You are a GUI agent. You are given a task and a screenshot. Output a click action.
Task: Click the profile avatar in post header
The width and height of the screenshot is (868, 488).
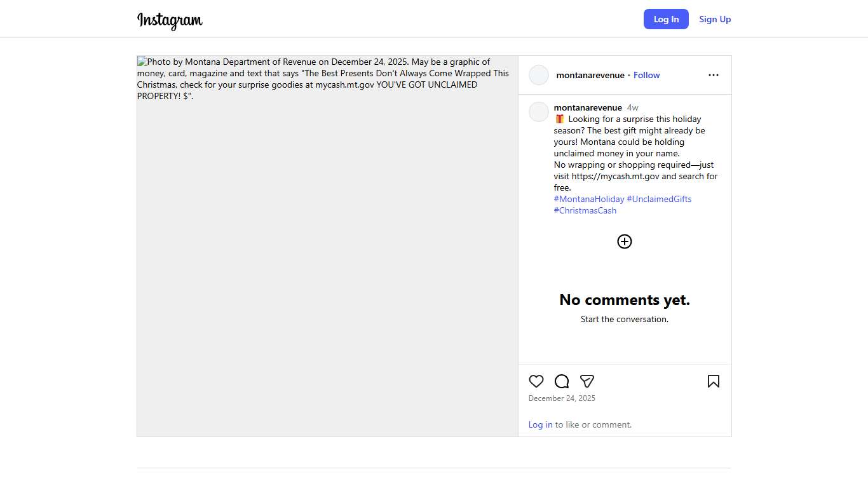click(x=539, y=75)
